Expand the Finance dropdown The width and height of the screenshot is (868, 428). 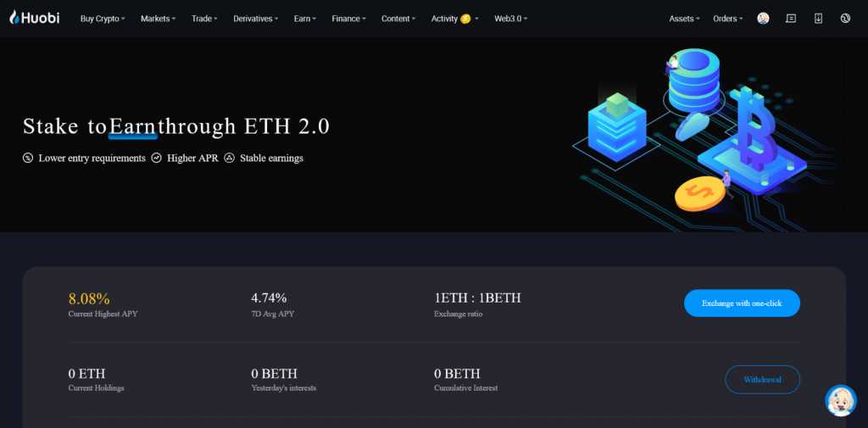[x=348, y=19]
